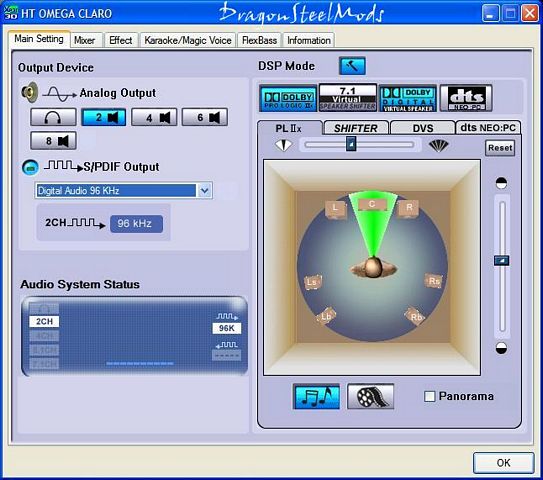Click 2CH indicator in Audio System Status
The image size is (543, 480).
44,321
